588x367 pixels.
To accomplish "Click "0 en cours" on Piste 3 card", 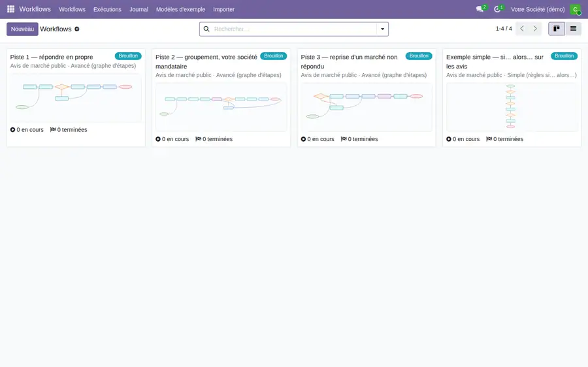I will point(321,139).
